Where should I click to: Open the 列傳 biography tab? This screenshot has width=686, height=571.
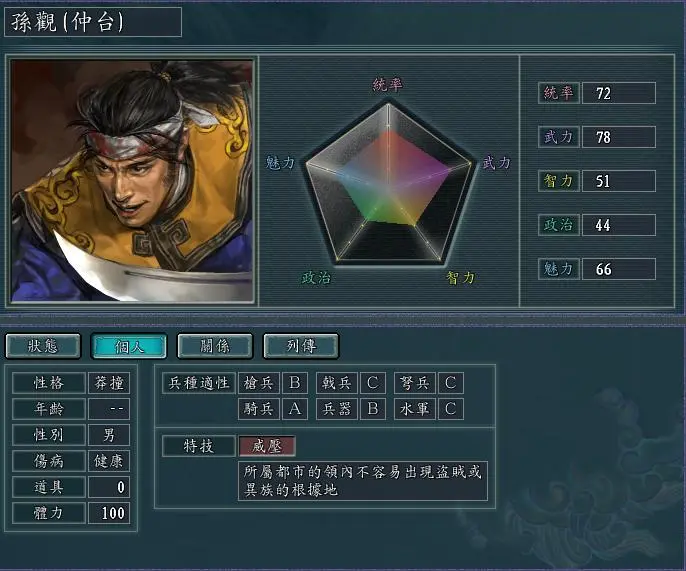tap(301, 346)
